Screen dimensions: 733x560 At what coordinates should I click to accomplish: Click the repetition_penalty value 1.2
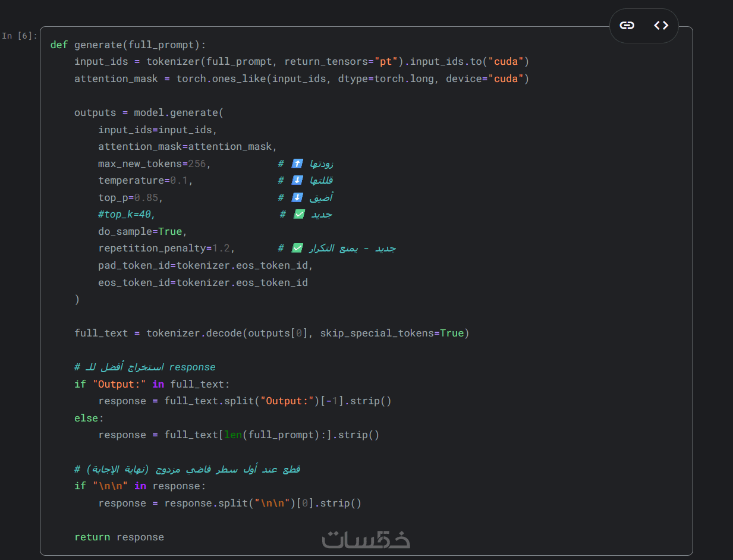click(x=221, y=248)
